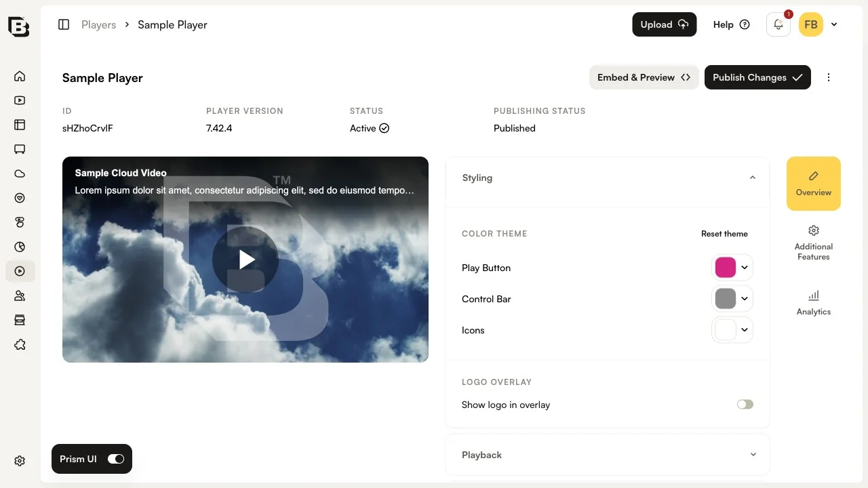868x488 pixels.
Task: Open the Icons color dropdown arrow
Action: pyautogui.click(x=745, y=330)
